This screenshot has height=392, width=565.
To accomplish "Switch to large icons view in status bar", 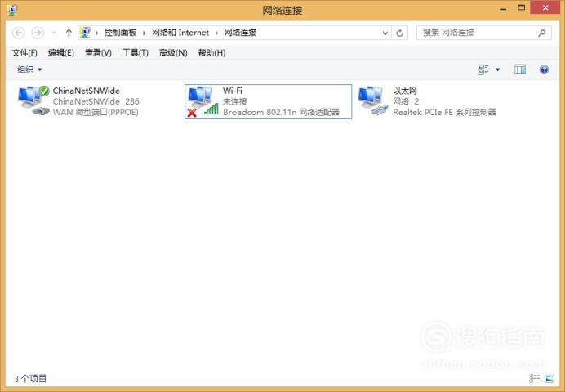I will click(549, 378).
